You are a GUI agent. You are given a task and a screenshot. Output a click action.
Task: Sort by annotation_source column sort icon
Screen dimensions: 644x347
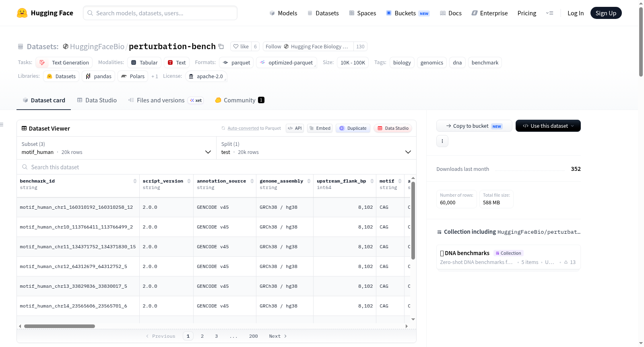pyautogui.click(x=252, y=181)
